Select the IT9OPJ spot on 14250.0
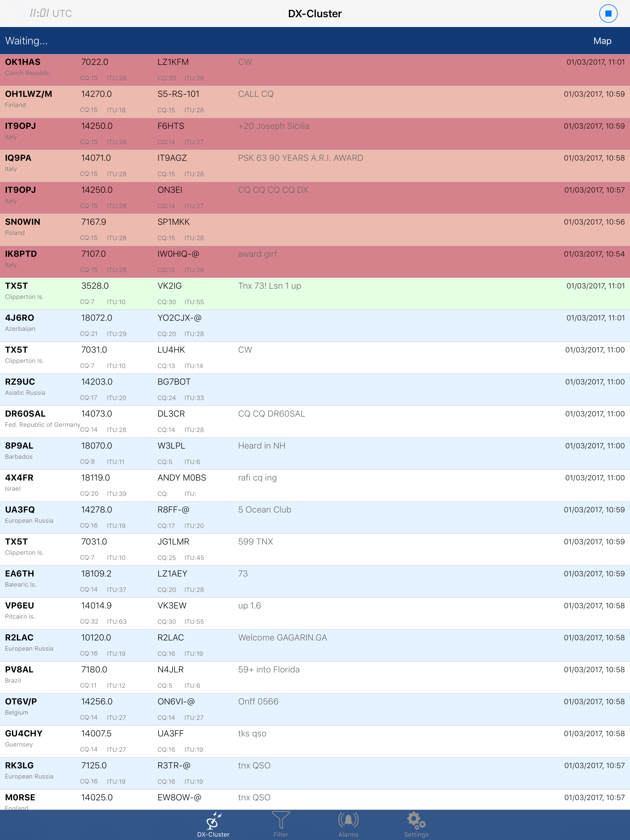This screenshot has height=840, width=630. pos(315,133)
